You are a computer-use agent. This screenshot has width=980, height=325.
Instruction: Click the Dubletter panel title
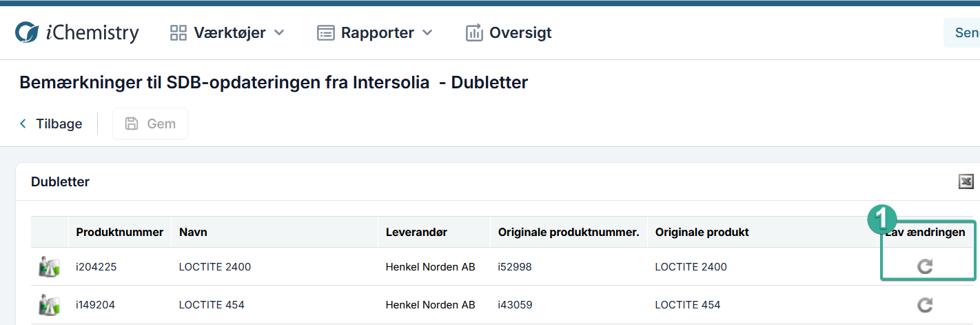point(60,182)
